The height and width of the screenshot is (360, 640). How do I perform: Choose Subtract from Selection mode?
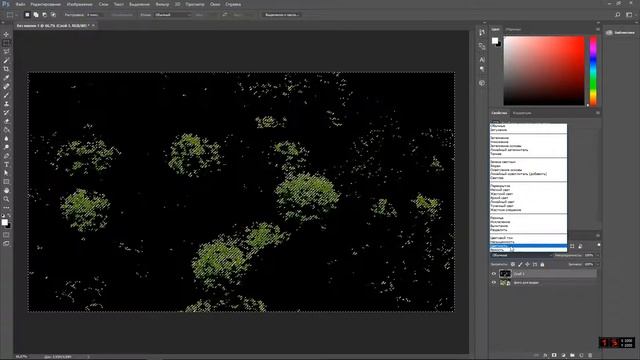44,15
